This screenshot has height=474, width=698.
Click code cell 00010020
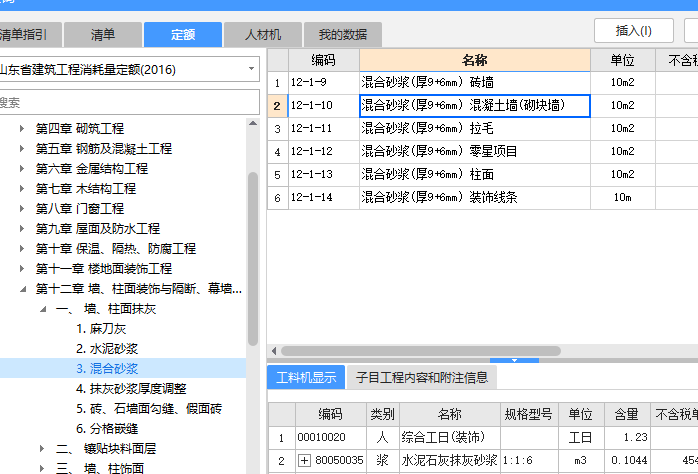pyautogui.click(x=331, y=438)
